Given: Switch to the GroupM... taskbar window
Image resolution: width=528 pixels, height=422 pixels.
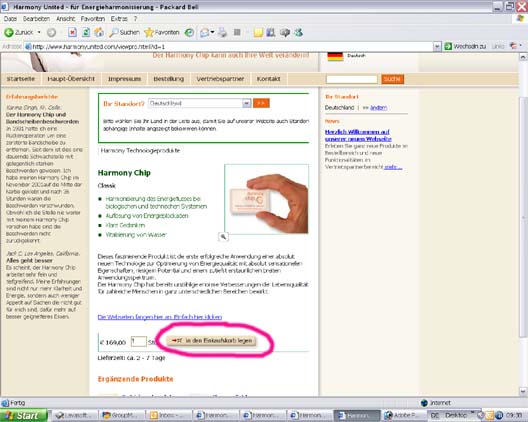Looking at the screenshot, I should [122, 416].
